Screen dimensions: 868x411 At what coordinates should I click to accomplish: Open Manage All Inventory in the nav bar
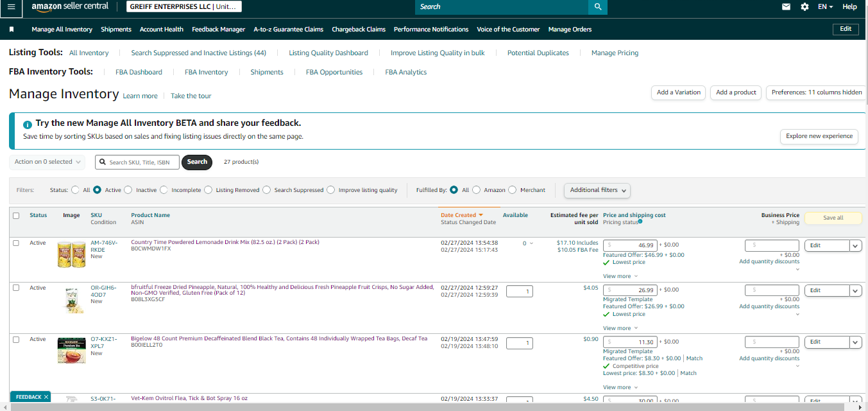(62, 30)
